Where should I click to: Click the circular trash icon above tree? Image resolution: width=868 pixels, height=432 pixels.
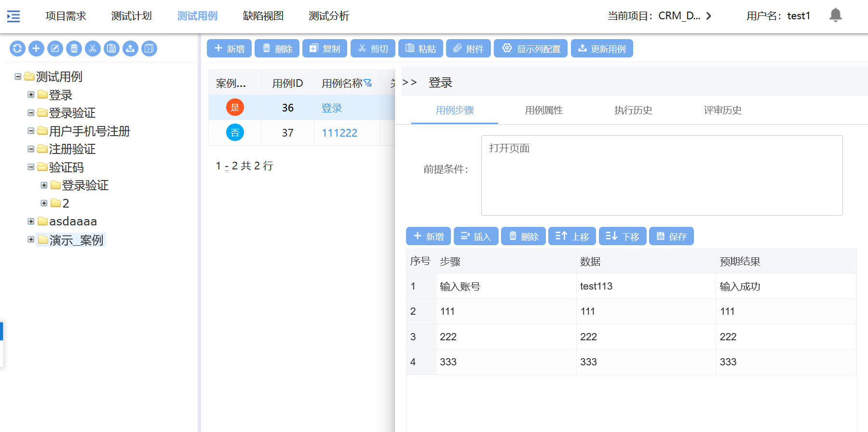(x=74, y=48)
